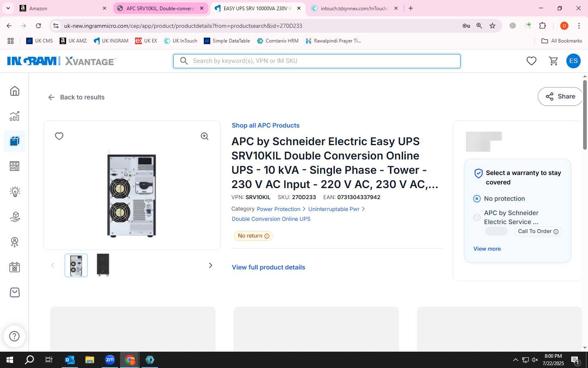Select the No protection radio option
588x368 pixels.
[477, 199]
